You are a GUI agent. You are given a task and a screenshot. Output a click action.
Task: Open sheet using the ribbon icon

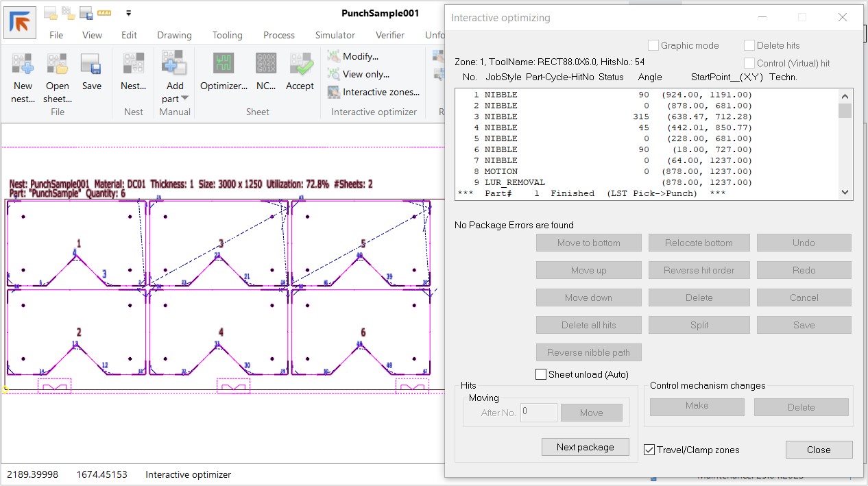coord(58,64)
